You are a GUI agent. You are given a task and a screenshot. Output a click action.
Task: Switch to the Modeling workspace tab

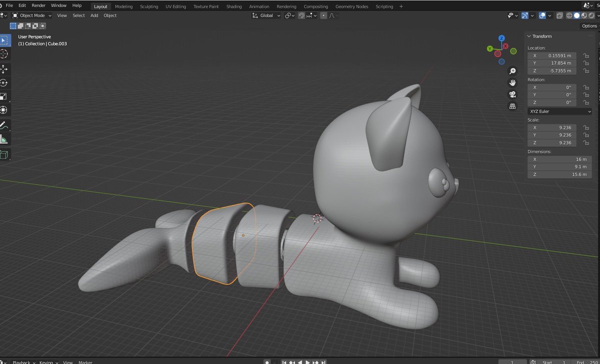pyautogui.click(x=123, y=6)
